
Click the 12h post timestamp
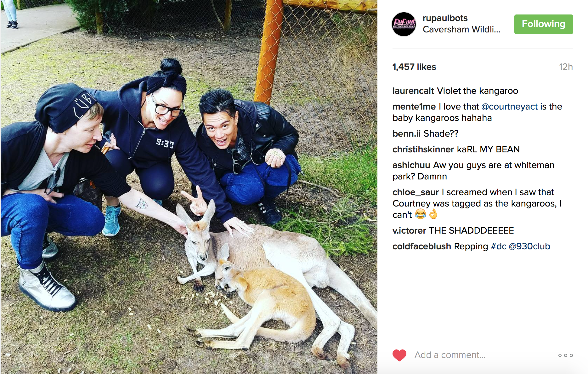pos(566,67)
